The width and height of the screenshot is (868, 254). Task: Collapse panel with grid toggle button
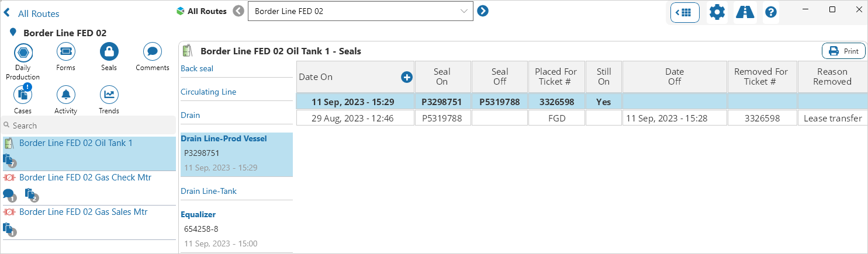[x=684, y=12]
